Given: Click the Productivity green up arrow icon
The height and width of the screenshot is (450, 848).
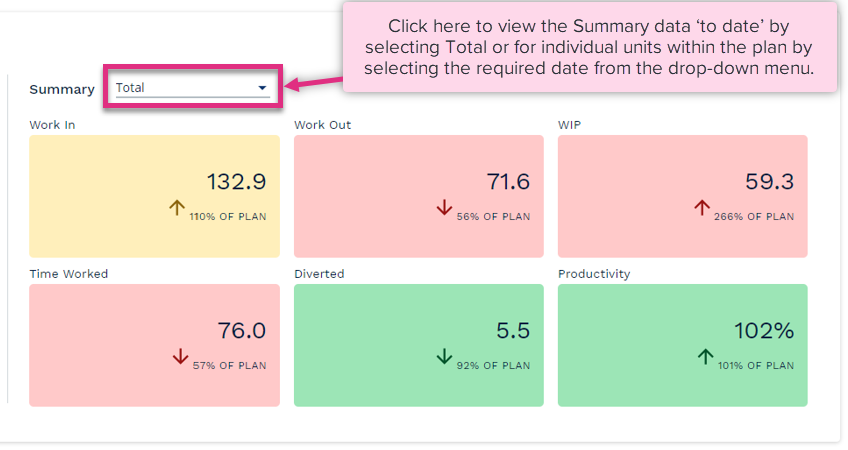Looking at the screenshot, I should click(704, 357).
